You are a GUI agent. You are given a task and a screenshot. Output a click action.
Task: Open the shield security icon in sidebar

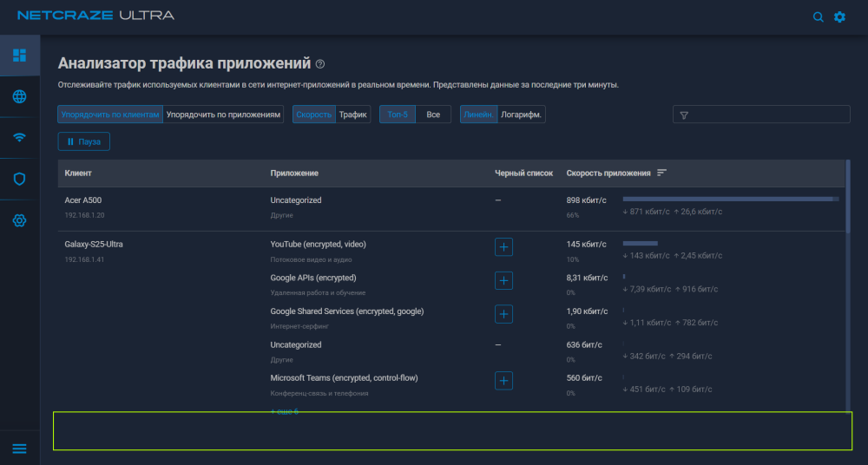(x=19, y=179)
